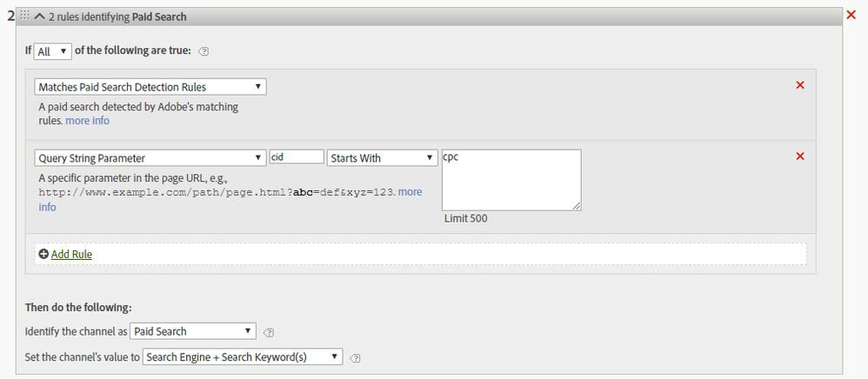Viewport: 868px width, 379px height.
Task: Open more info about Query String Parameter
Action: (410, 191)
